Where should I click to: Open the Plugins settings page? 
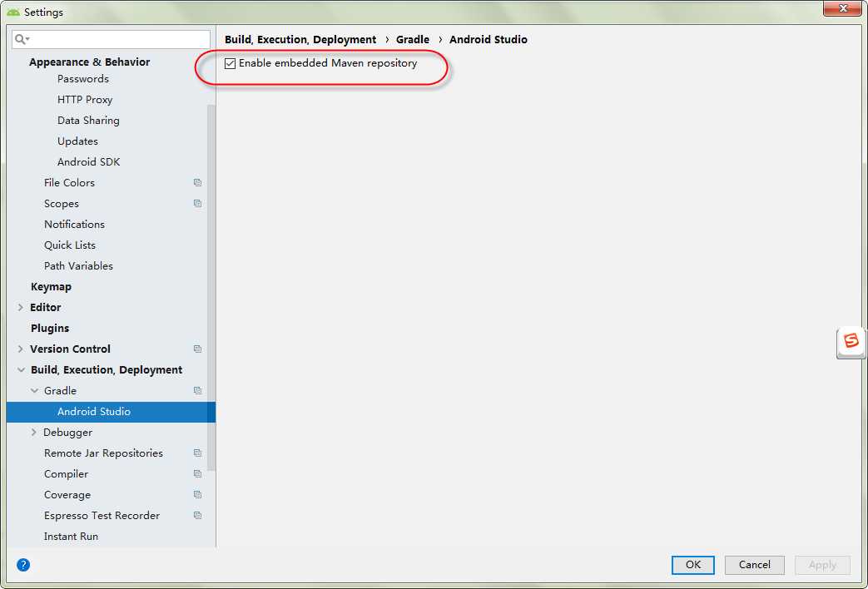coord(50,329)
